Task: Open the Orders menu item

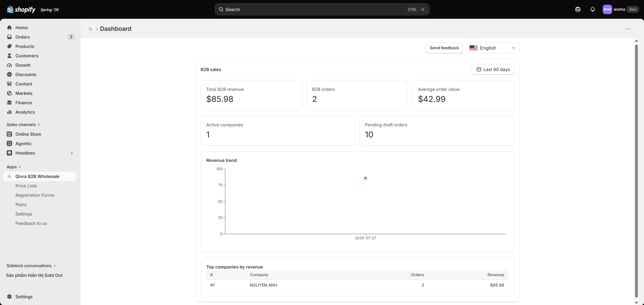Action: coord(40,37)
